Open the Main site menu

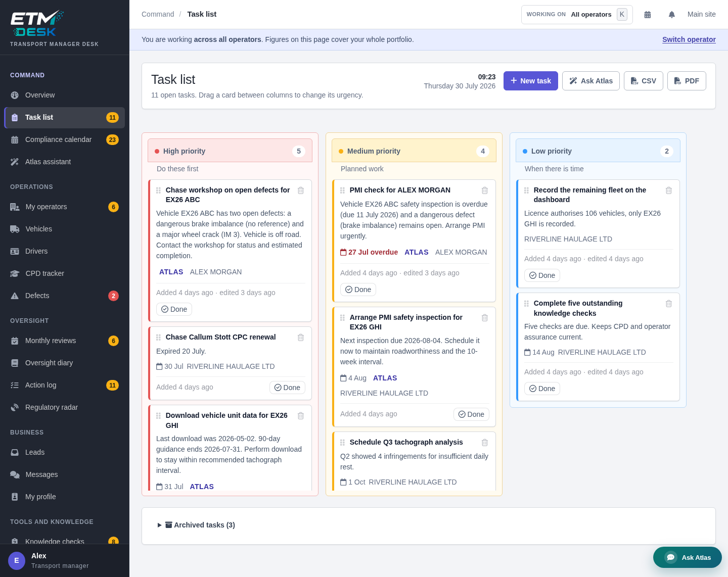[x=702, y=14]
